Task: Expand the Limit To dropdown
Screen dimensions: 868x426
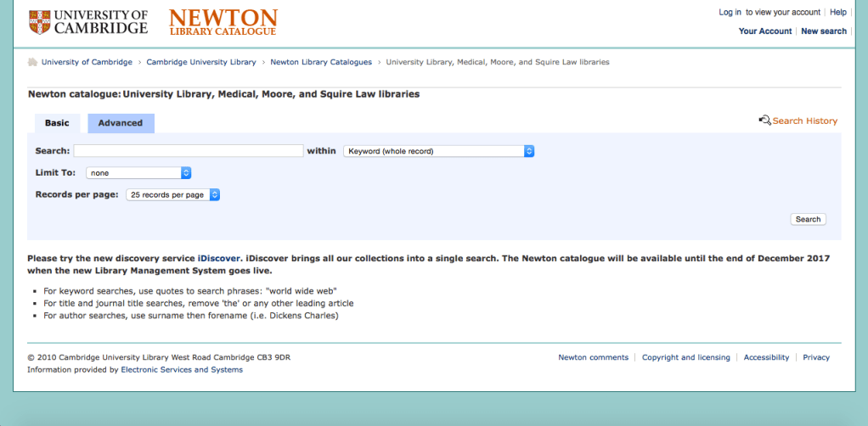Action: (x=138, y=173)
